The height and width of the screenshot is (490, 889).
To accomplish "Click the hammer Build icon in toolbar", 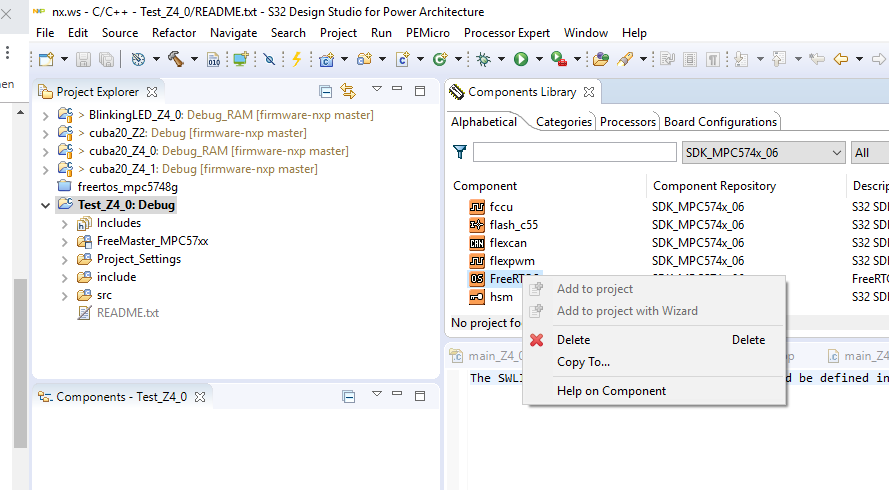I will (176, 60).
